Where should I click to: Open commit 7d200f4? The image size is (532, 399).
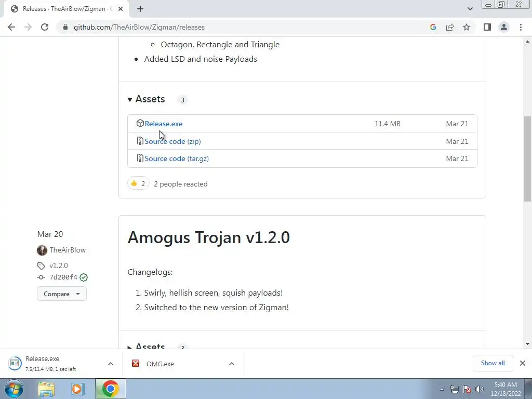[x=63, y=277]
